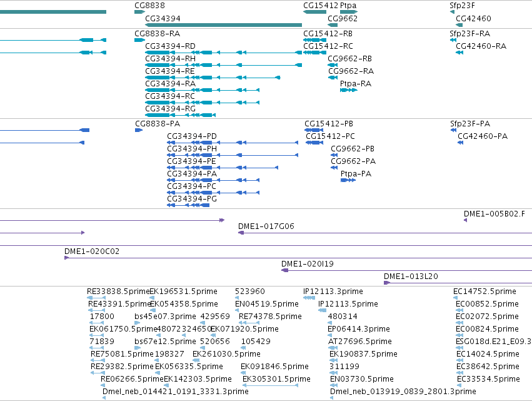Click protein label CG15412-PB
The image size is (532, 401).
click(x=329, y=124)
